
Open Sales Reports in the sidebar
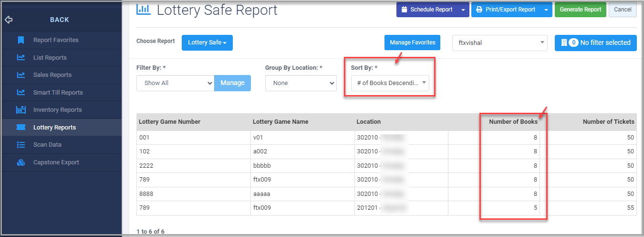[52, 75]
